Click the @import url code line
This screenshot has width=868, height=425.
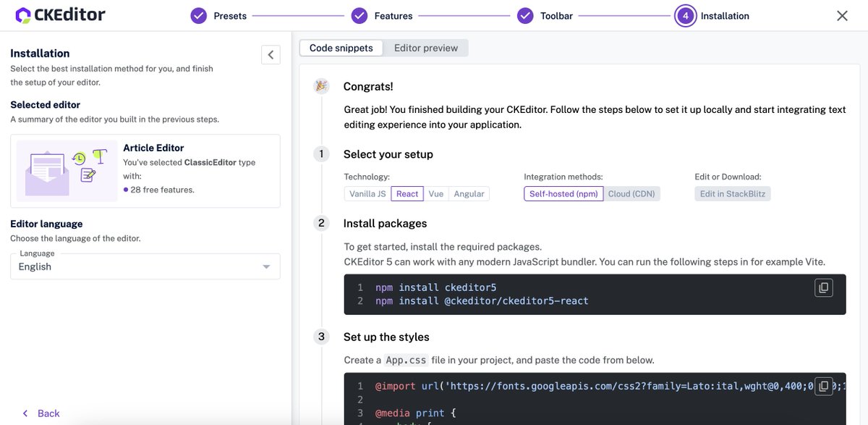pos(610,387)
